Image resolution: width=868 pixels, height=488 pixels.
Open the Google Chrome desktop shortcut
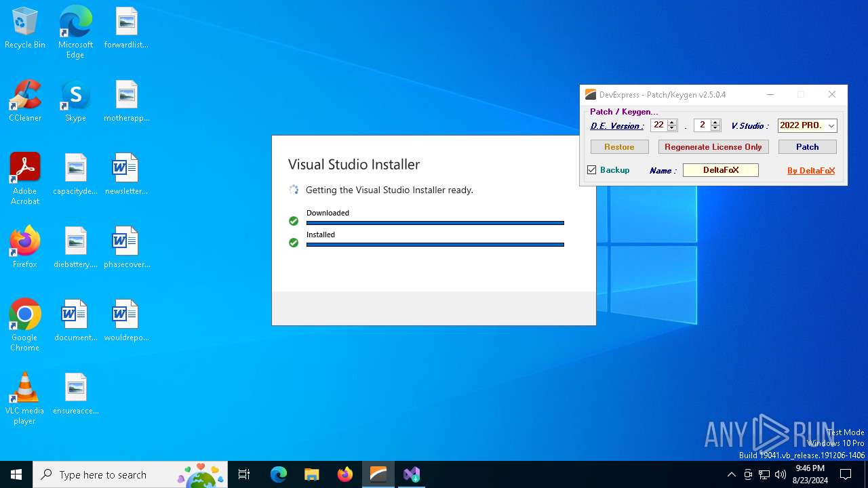coord(25,325)
